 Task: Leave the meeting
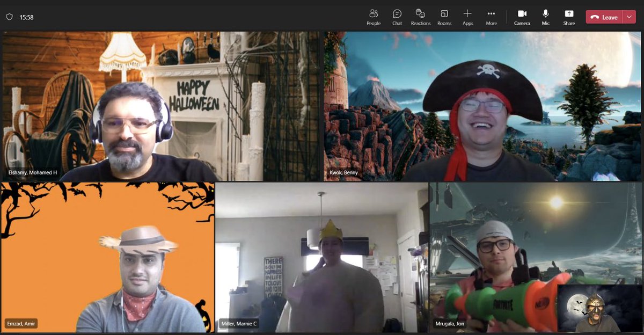(x=604, y=17)
